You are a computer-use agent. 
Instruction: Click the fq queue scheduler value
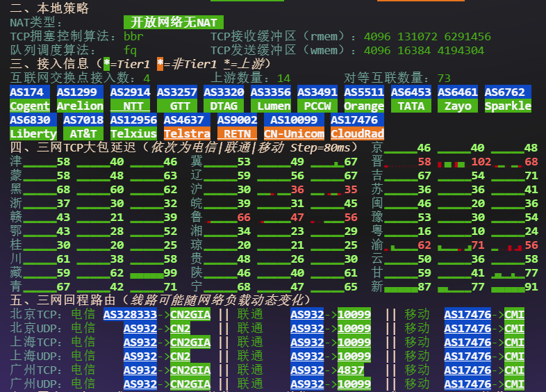130,50
